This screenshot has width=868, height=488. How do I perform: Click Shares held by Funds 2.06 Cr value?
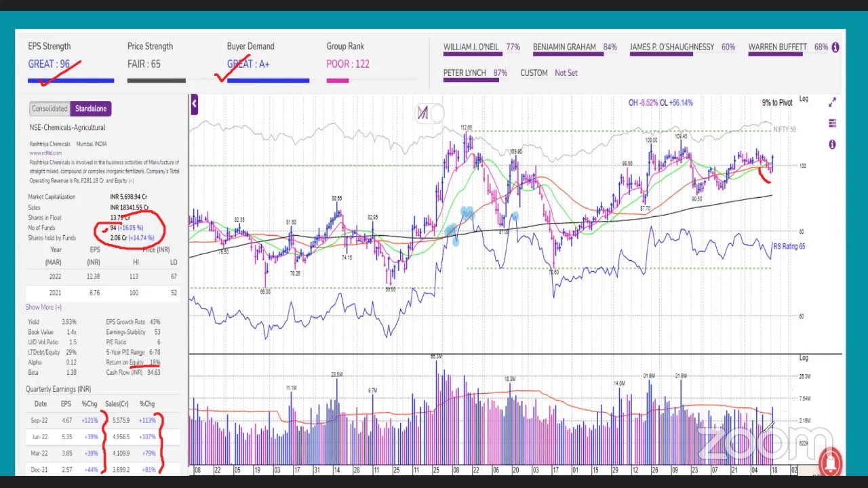coord(132,238)
